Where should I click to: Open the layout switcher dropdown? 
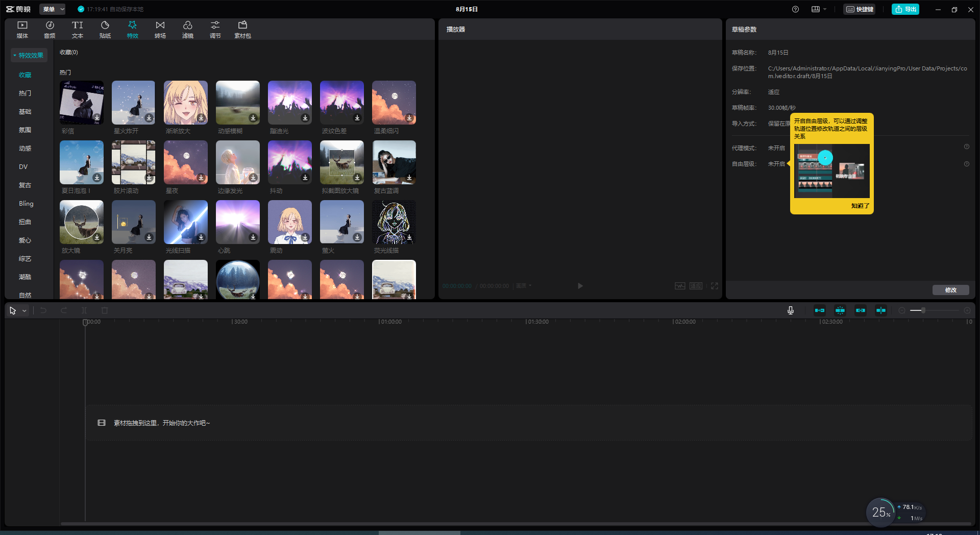coord(819,9)
